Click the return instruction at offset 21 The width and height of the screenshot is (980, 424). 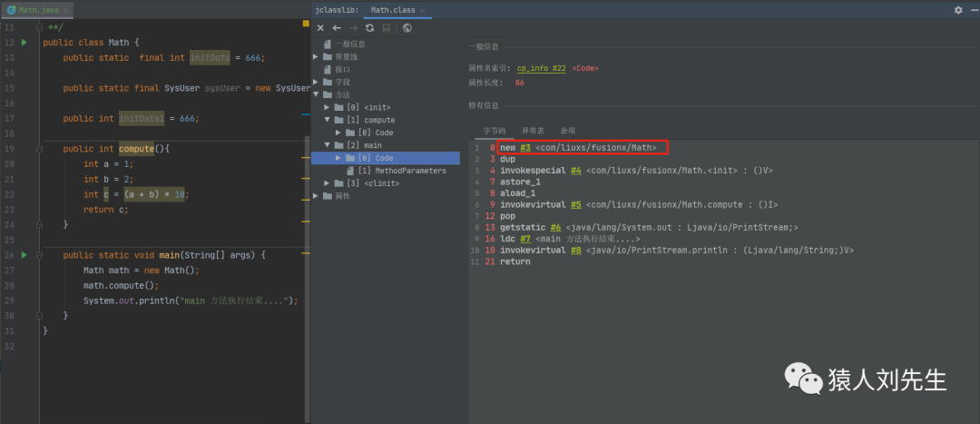pos(515,261)
